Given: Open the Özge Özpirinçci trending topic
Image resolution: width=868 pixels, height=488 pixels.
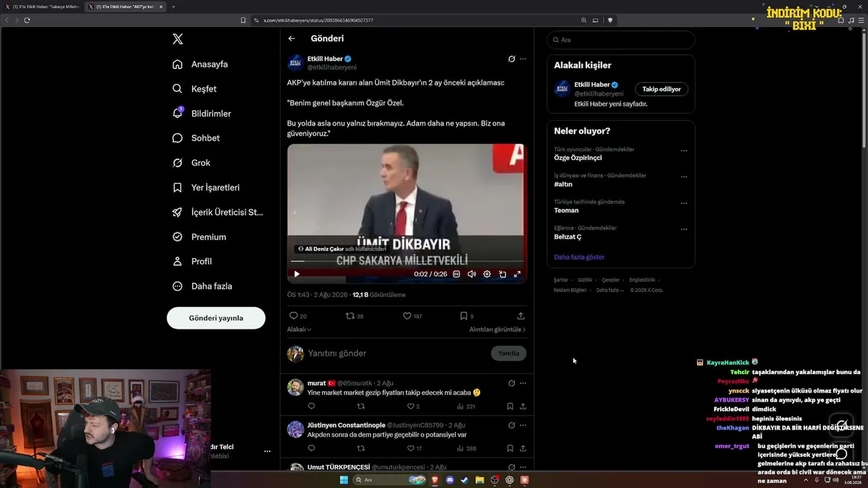Looking at the screenshot, I should (578, 158).
